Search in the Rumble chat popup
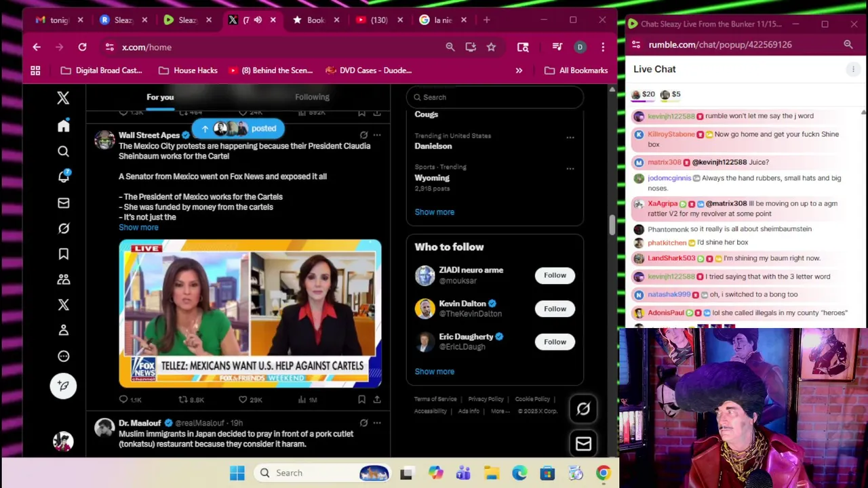868x488 pixels. (848, 45)
